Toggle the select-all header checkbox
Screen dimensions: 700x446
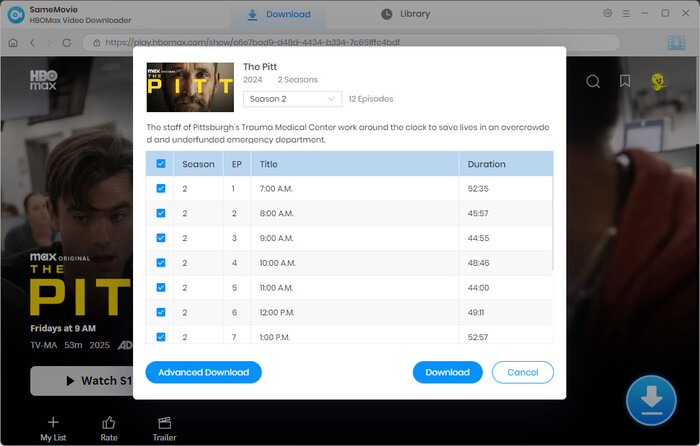161,164
